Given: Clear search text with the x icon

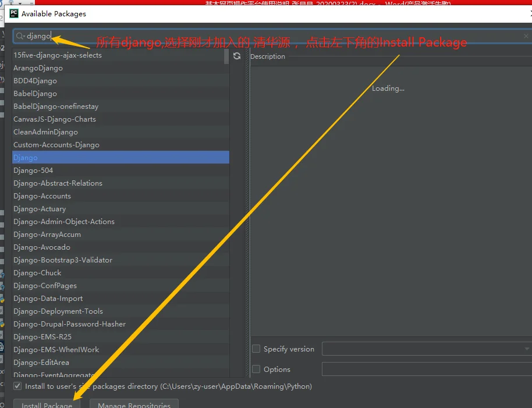Looking at the screenshot, I should (x=526, y=36).
